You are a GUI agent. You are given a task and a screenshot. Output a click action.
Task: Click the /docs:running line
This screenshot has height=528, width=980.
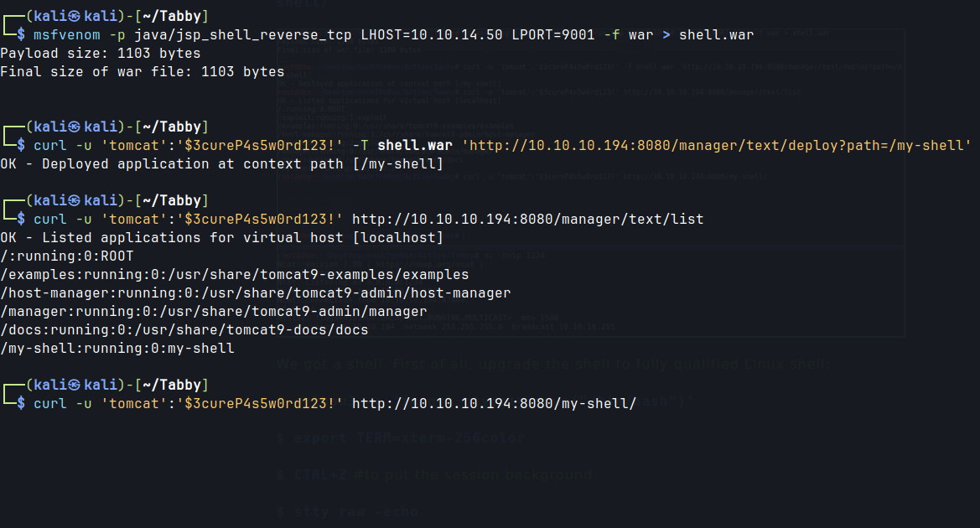(x=184, y=330)
